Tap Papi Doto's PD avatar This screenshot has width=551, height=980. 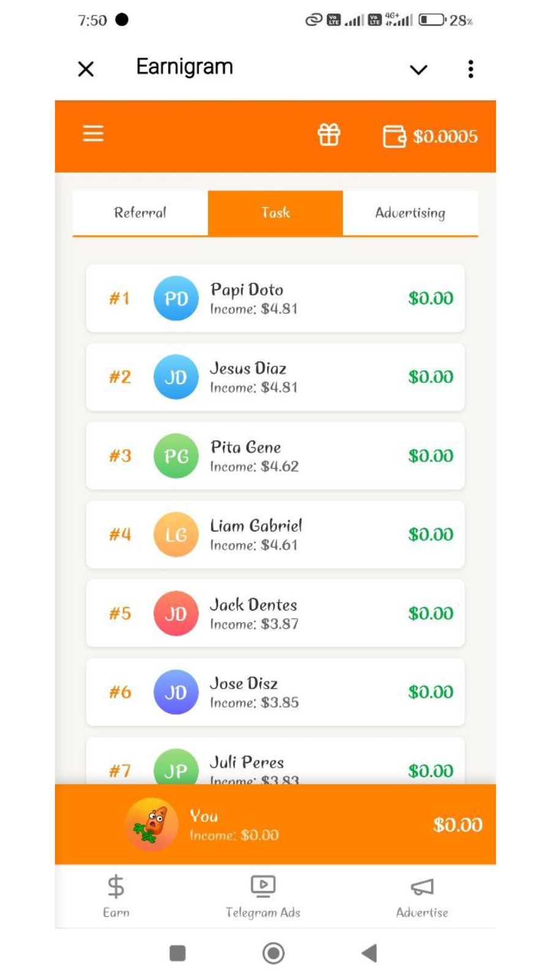coord(176,298)
